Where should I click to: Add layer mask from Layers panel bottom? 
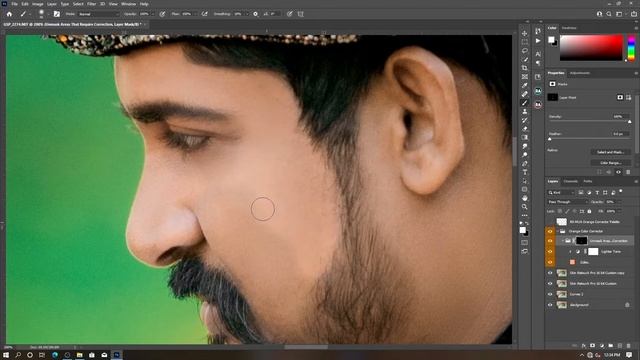pos(592,346)
